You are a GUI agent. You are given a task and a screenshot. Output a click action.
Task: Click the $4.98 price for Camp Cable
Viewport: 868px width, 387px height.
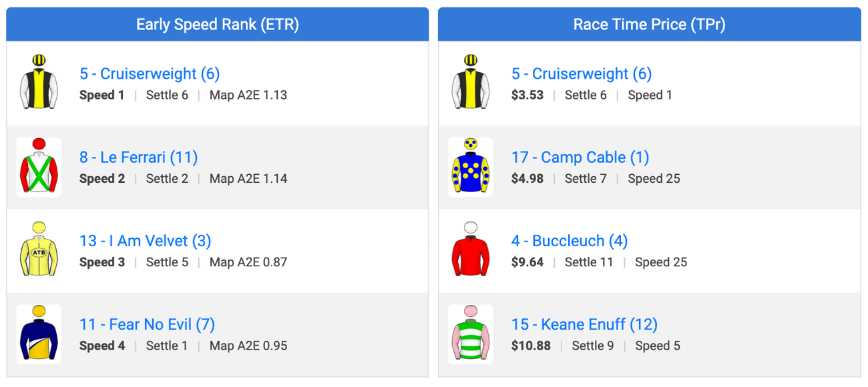click(x=527, y=179)
